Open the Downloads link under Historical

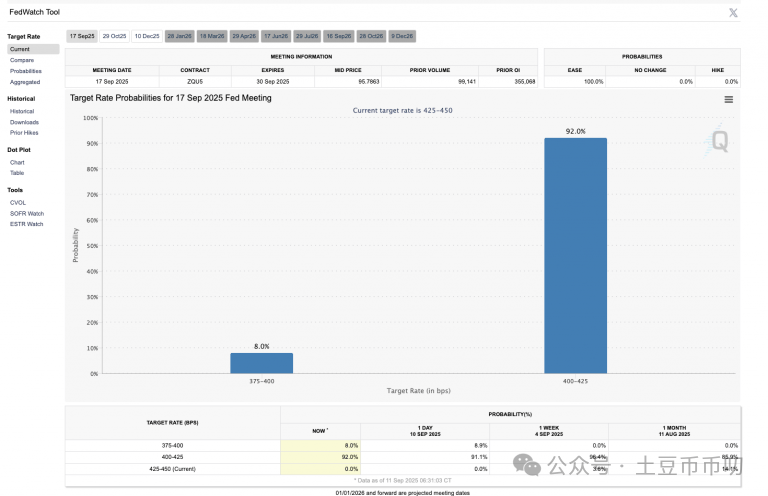[25, 122]
